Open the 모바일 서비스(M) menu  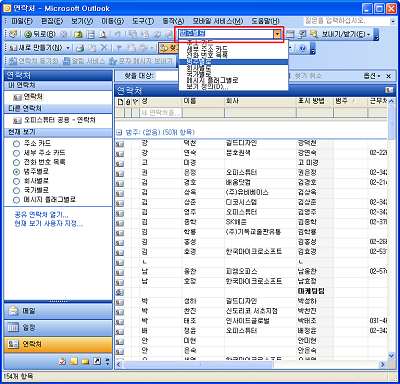point(218,21)
